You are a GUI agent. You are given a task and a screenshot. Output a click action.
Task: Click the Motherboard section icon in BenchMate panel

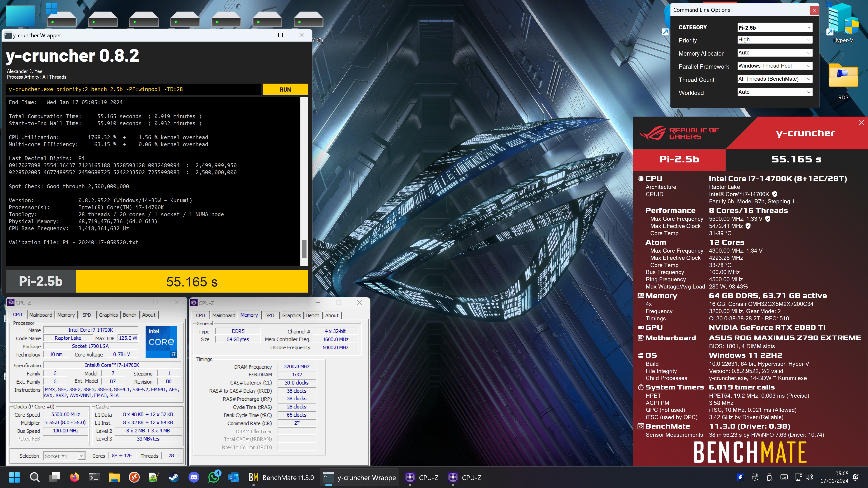click(641, 338)
